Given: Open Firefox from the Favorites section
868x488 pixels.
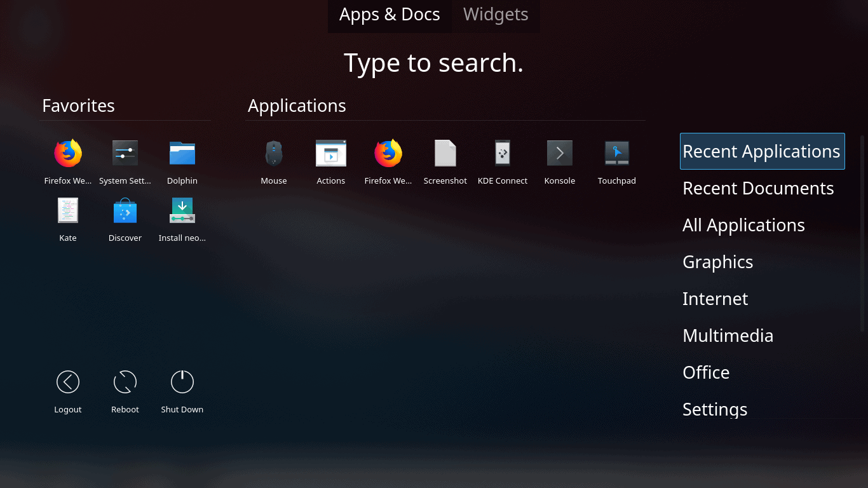Looking at the screenshot, I should pyautogui.click(x=68, y=154).
